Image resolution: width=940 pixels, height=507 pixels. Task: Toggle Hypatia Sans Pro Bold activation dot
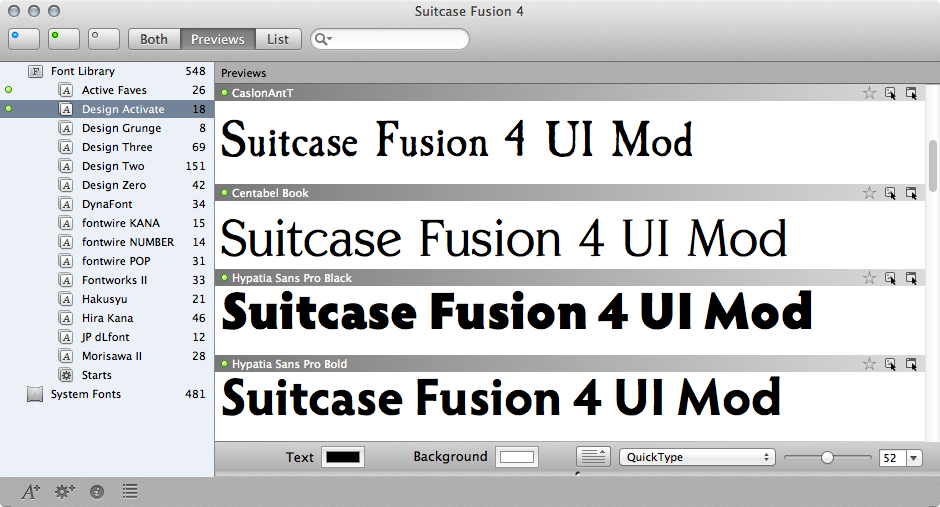click(225, 363)
